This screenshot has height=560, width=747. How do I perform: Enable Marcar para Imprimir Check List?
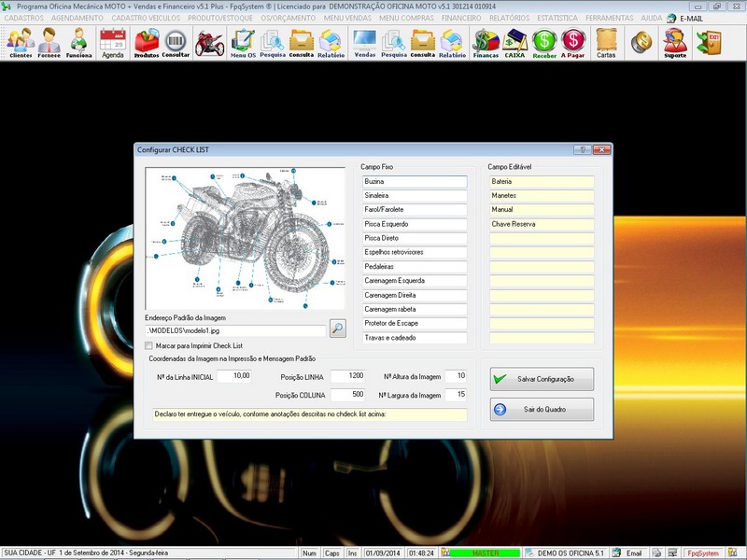(x=149, y=345)
